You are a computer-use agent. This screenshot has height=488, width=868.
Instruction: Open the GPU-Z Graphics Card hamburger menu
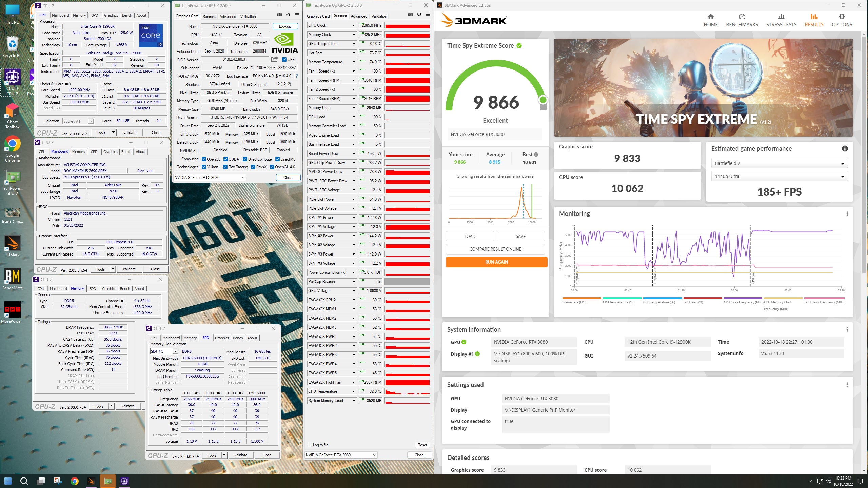[297, 15]
